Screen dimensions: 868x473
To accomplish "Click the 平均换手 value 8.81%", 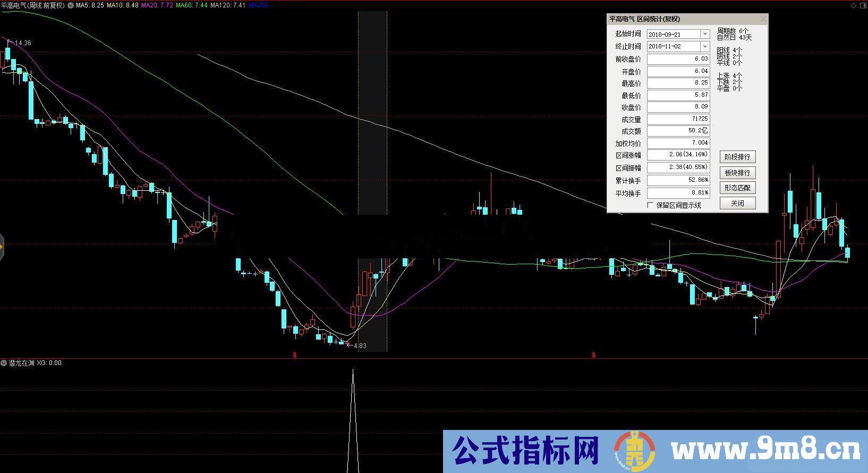I will tap(678, 193).
